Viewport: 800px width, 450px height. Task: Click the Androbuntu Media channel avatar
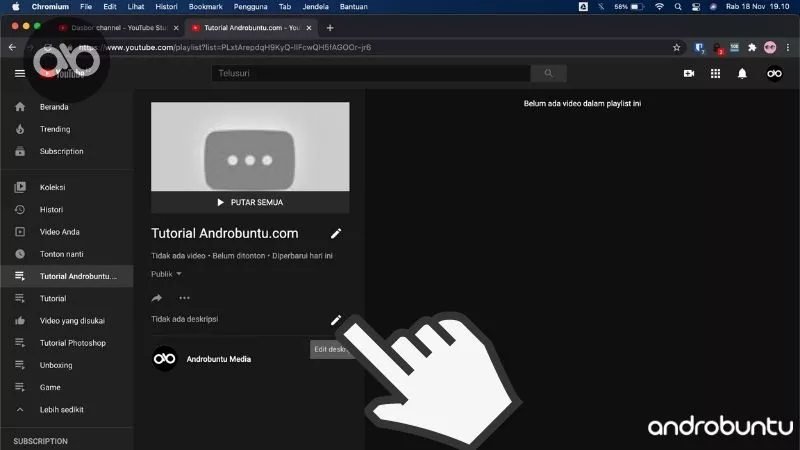(x=164, y=359)
